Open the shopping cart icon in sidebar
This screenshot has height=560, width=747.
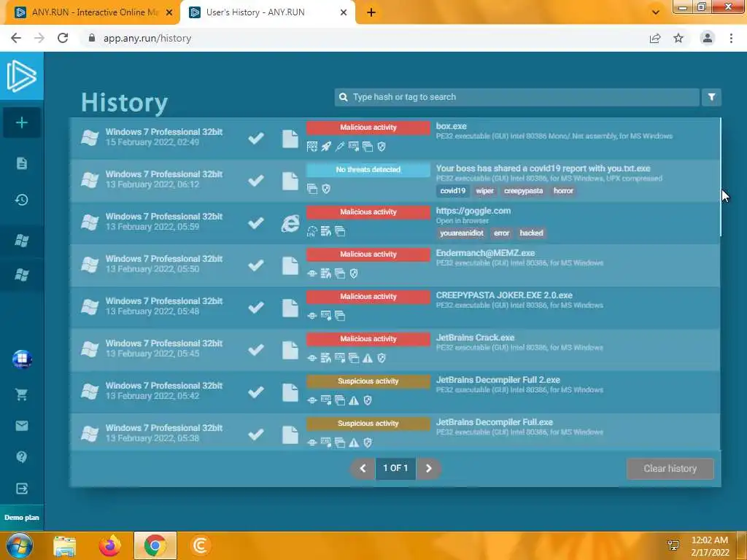pyautogui.click(x=21, y=394)
